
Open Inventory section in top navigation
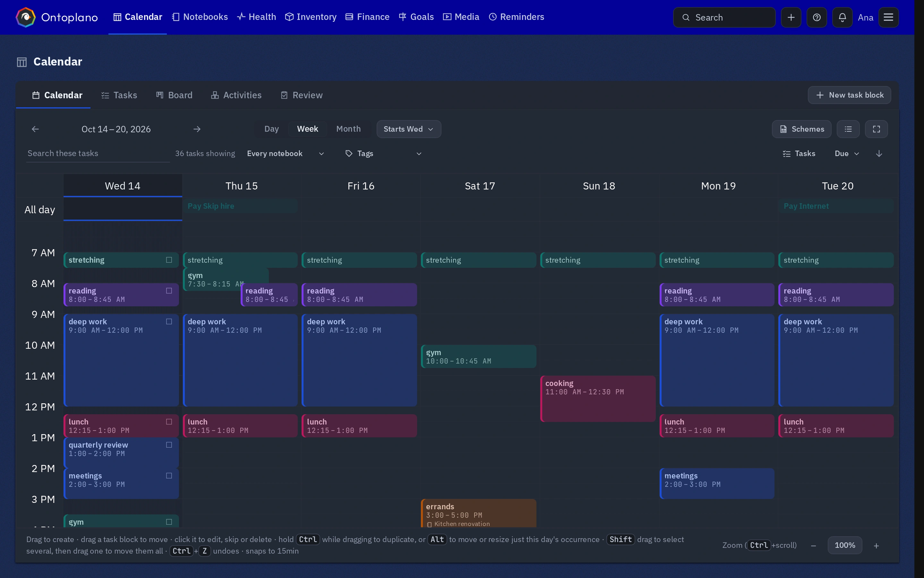311,17
